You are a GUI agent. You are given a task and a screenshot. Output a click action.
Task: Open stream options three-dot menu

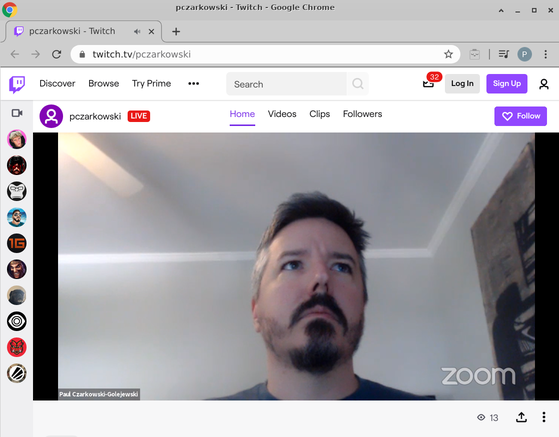544,417
